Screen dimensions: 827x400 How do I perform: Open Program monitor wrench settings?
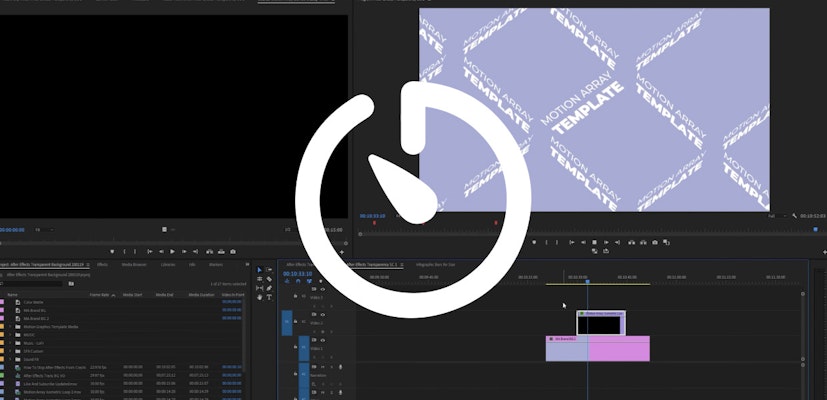point(795,216)
